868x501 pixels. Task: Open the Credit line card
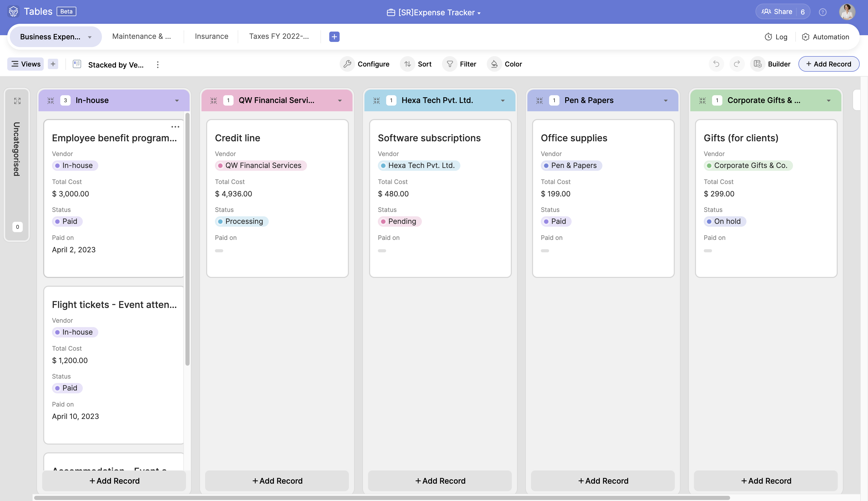(x=237, y=138)
